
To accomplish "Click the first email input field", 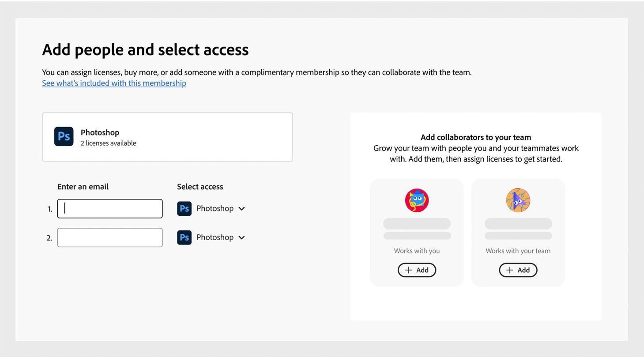I will [x=109, y=208].
